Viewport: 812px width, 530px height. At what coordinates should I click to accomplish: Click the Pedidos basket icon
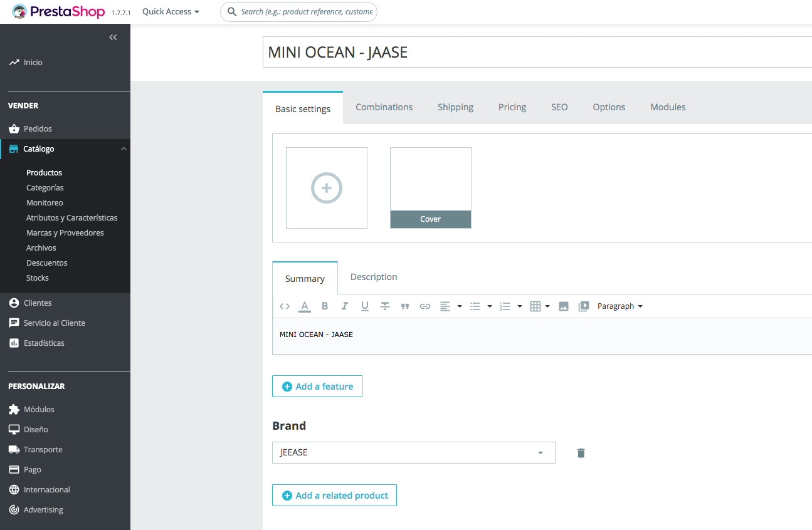(x=14, y=128)
